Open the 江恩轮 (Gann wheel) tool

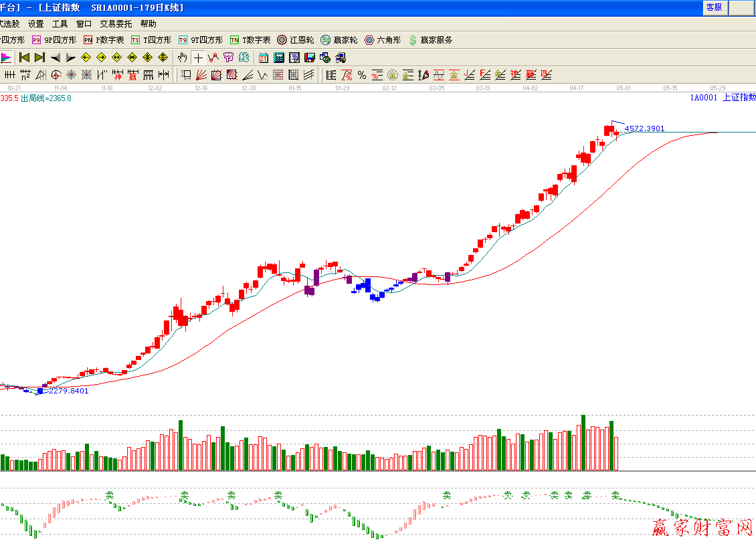coord(296,40)
